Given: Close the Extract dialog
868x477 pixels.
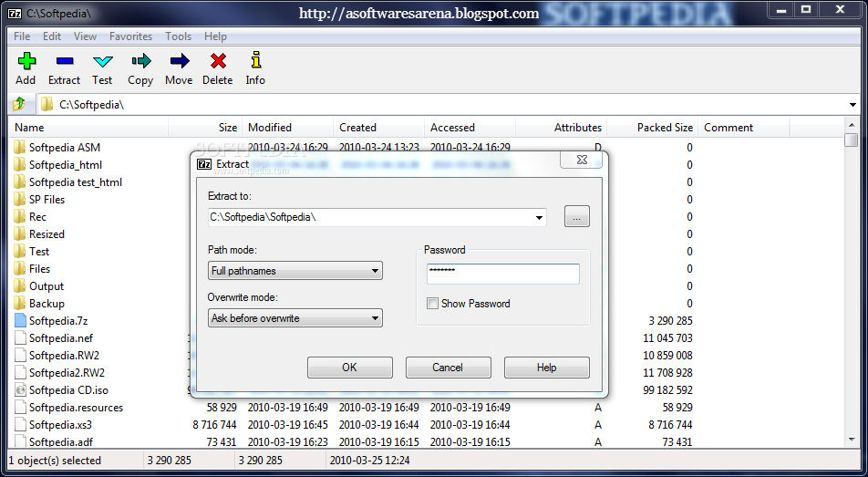Looking at the screenshot, I should [x=583, y=160].
